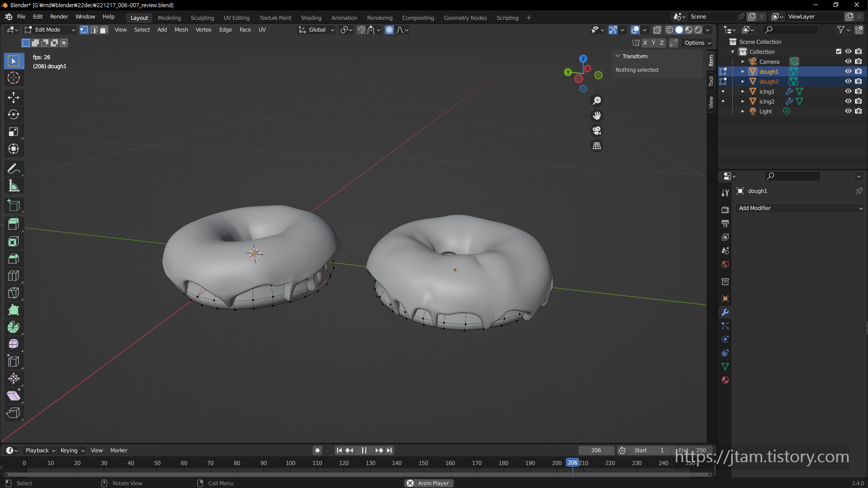This screenshot has width=868, height=488.
Task: Select the Extrude Region tool
Action: (14, 224)
